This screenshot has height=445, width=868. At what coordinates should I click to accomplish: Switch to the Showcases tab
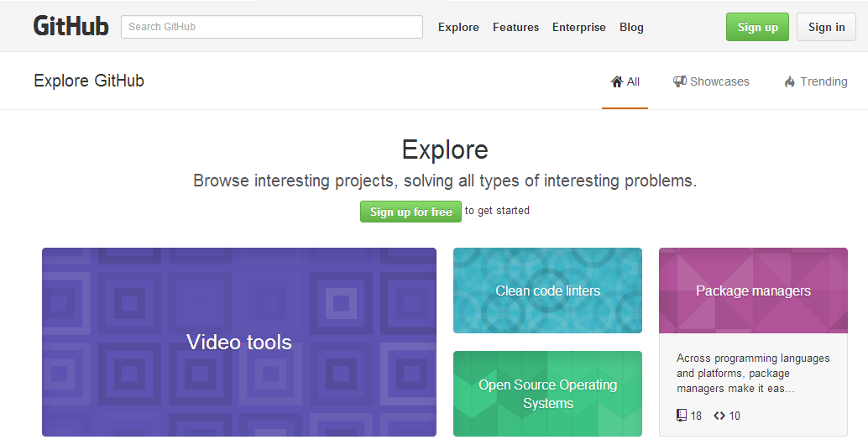711,82
